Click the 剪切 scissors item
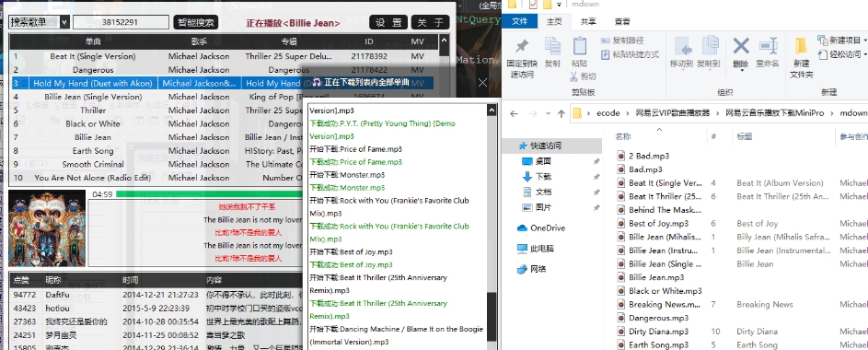This screenshot has width=868, height=350. (x=583, y=76)
